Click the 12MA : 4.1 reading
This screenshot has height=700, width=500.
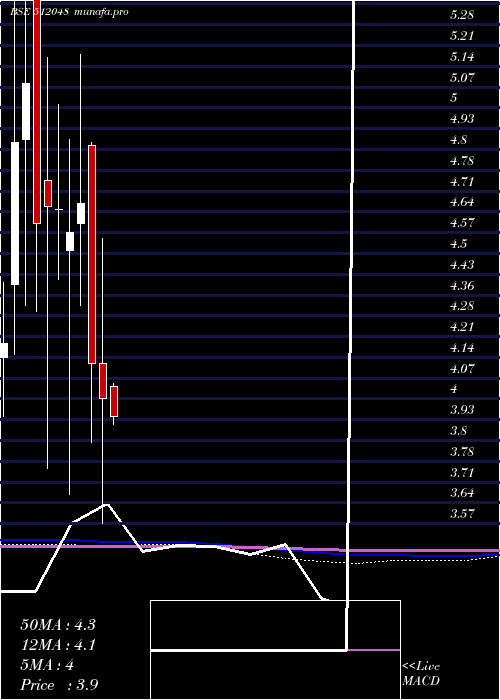point(58,645)
